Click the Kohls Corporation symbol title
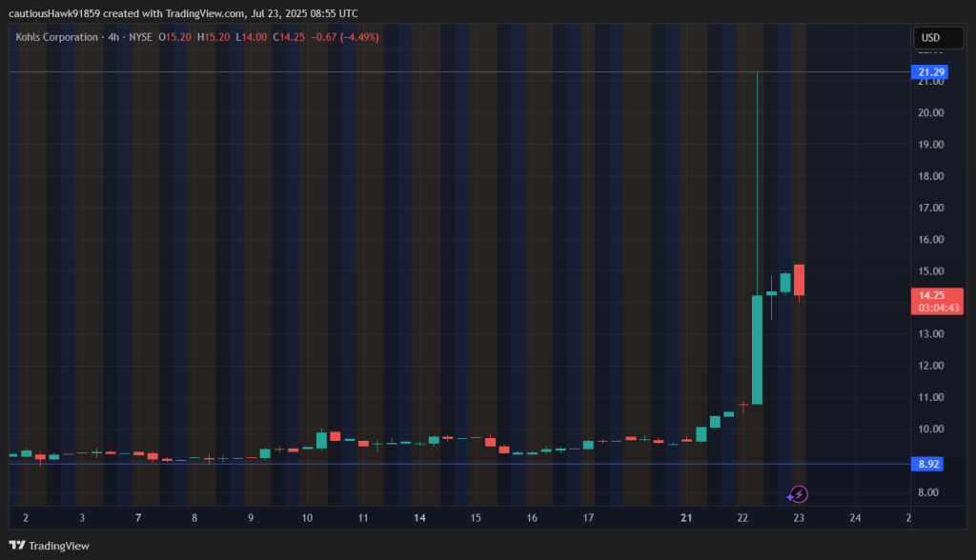 (57, 37)
